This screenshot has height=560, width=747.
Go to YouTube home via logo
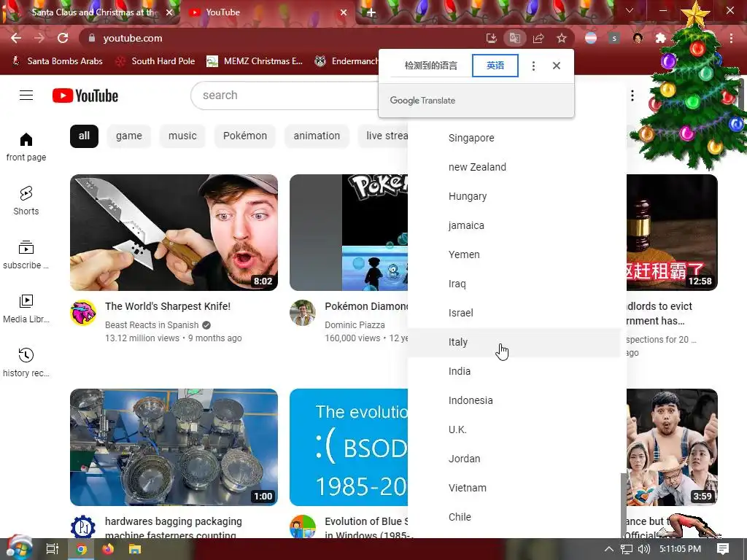pos(85,96)
